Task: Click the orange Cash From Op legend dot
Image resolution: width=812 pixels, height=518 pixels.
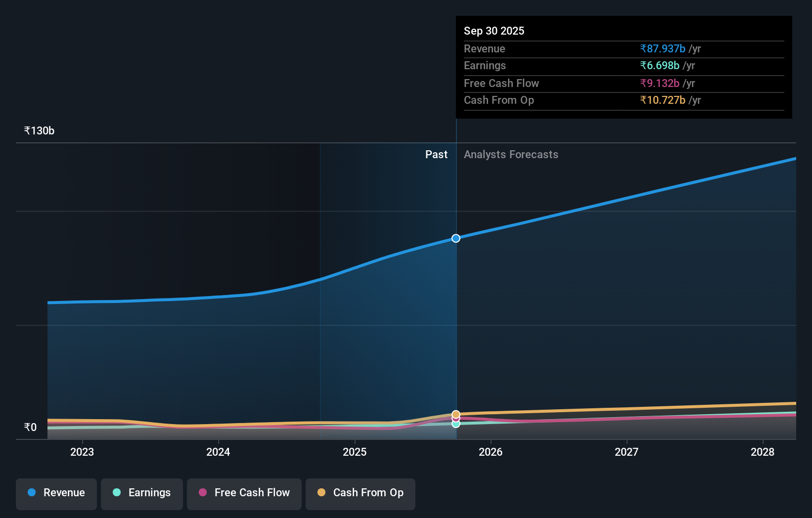Action: click(x=322, y=493)
